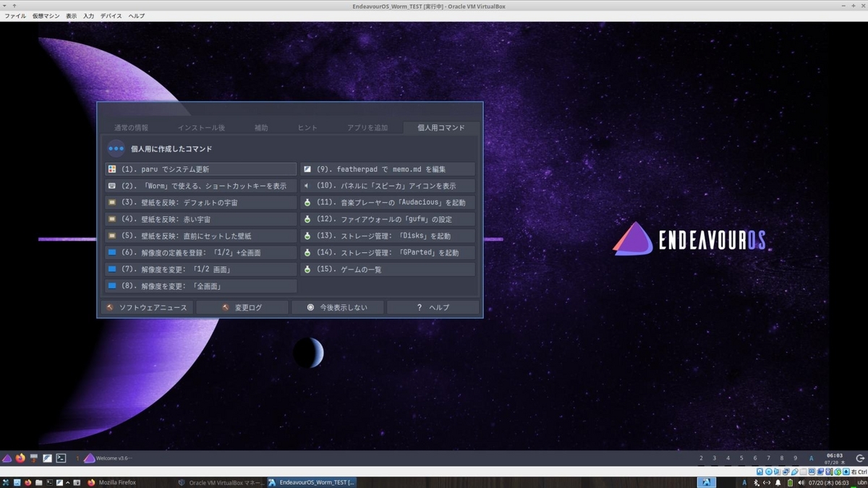Open host file manager folder icon

coord(38,482)
